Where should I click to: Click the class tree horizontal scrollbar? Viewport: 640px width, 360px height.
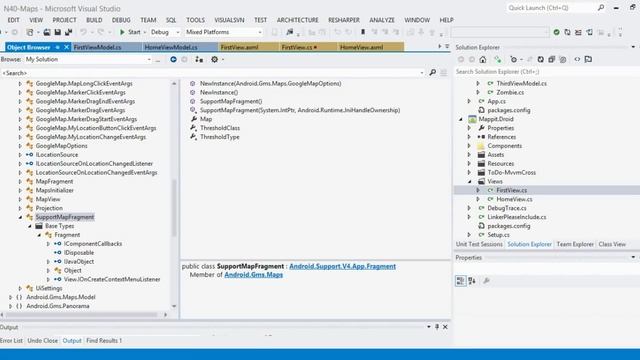[82, 315]
